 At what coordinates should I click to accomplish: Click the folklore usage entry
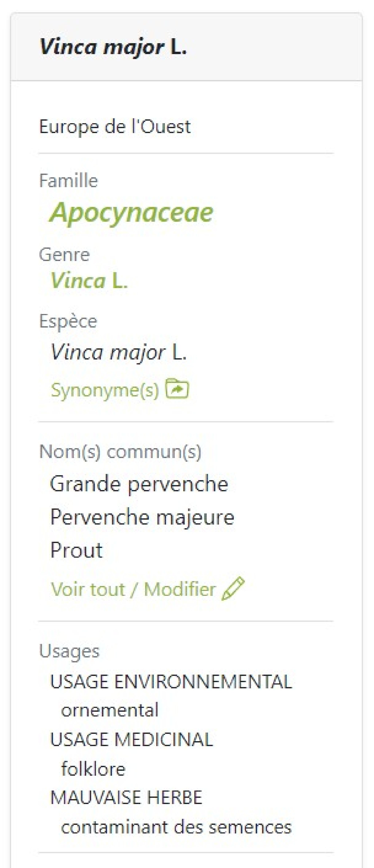click(93, 769)
